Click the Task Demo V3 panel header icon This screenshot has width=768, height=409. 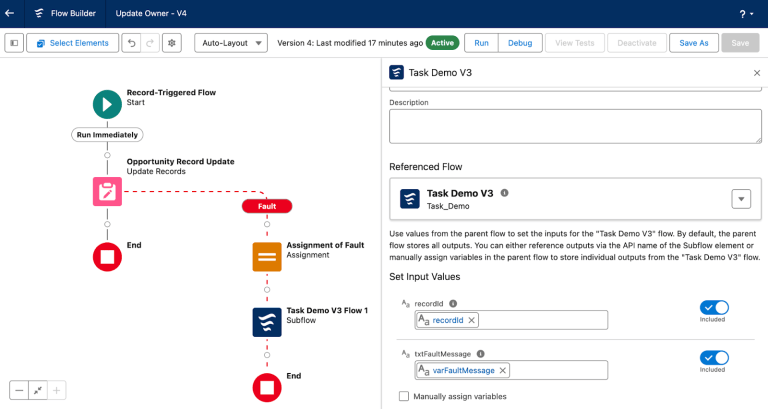tap(396, 72)
